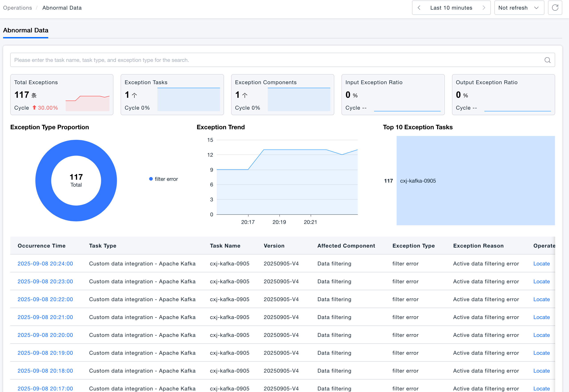Click Locate for 20:19:00 row
This screenshot has height=392, width=569.
click(541, 353)
